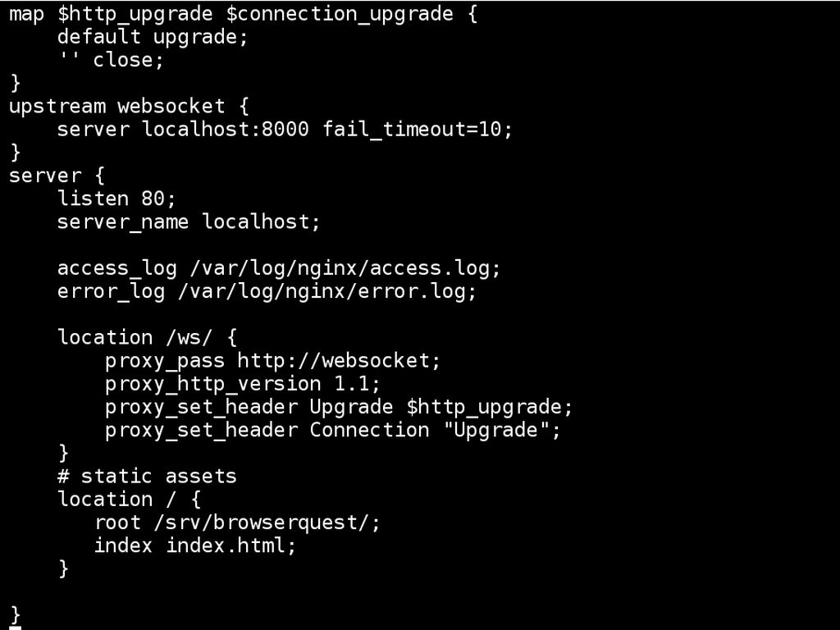Screen dimensions: 840x630
Task: Click the /var/log/nginx/access.log path
Action: (345, 268)
